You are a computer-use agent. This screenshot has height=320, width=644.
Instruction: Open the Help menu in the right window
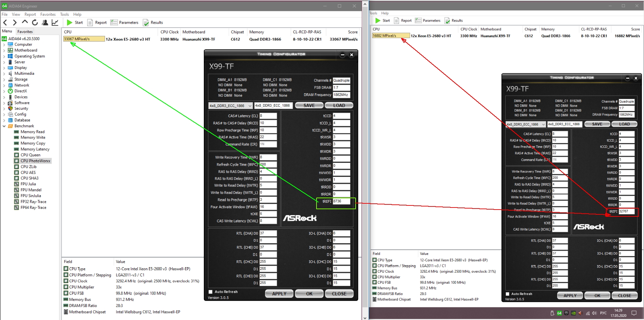pyautogui.click(x=385, y=13)
